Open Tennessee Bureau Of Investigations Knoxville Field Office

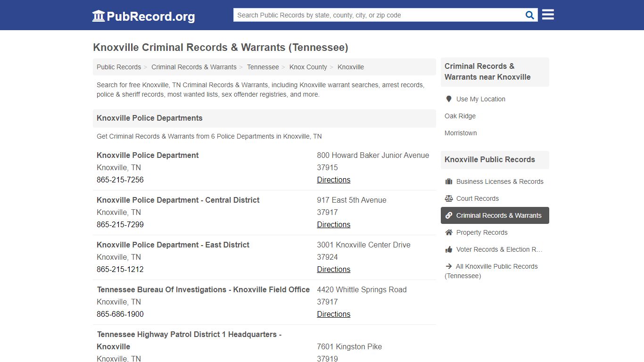[203, 289]
